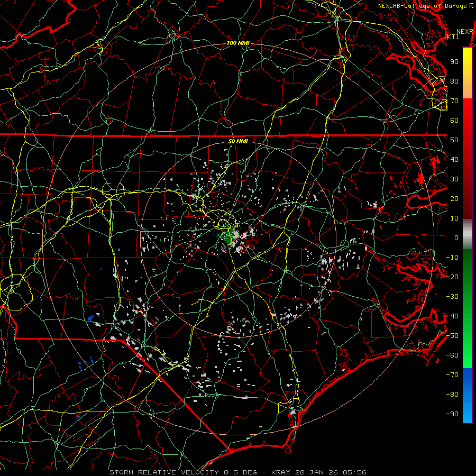The image size is (476, 476).
Task: Click the -20 value on the velocity scale
Action: click(x=452, y=277)
